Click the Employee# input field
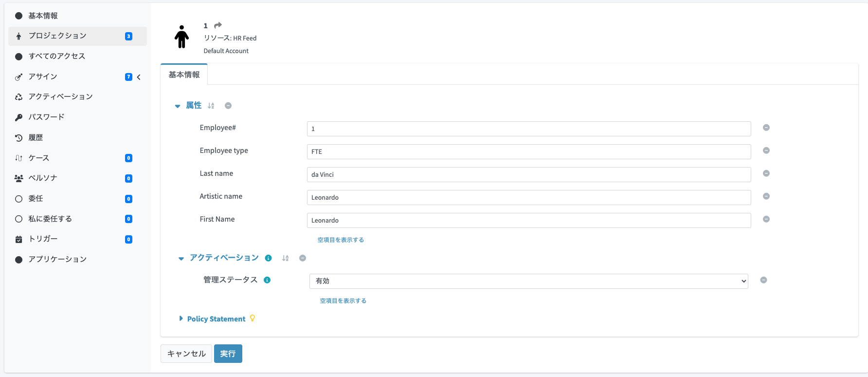868x377 pixels. coord(529,129)
